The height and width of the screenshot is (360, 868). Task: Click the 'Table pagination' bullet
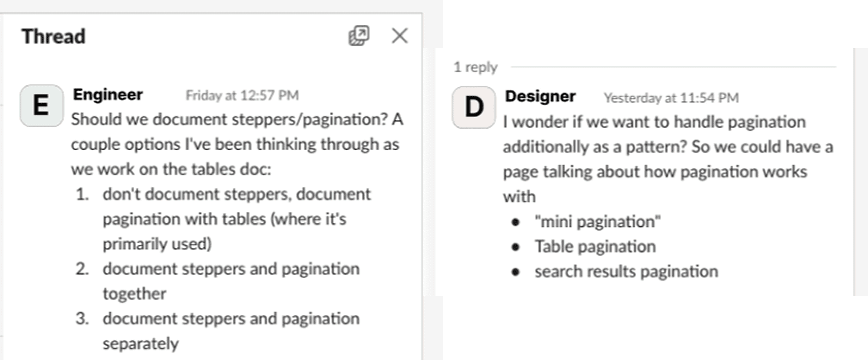595,247
